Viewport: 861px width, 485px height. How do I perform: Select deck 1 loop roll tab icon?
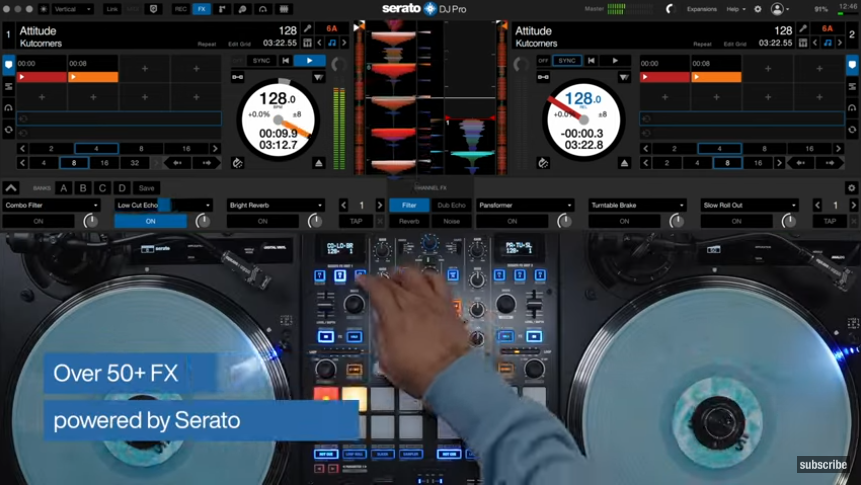pyautogui.click(x=8, y=130)
